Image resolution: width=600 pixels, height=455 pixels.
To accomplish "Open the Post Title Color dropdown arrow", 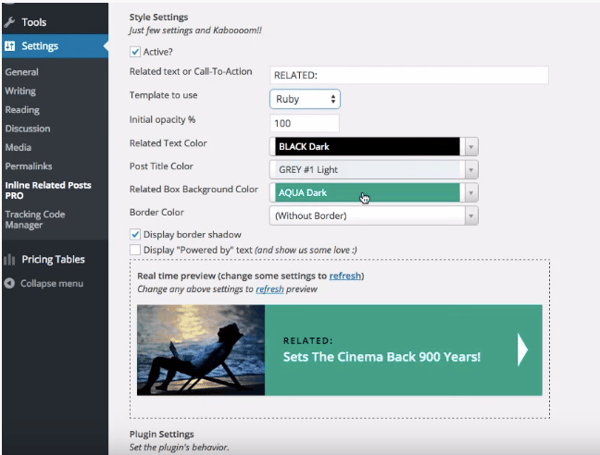I will [x=471, y=169].
